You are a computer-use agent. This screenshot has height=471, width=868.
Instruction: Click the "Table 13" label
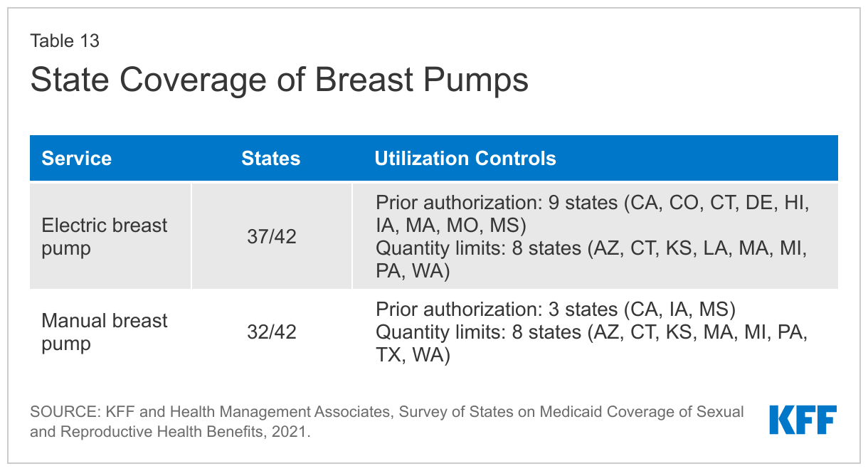tap(65, 41)
